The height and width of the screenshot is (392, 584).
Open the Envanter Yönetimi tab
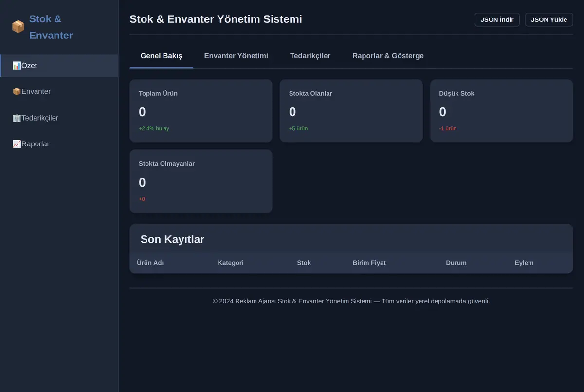tap(236, 56)
